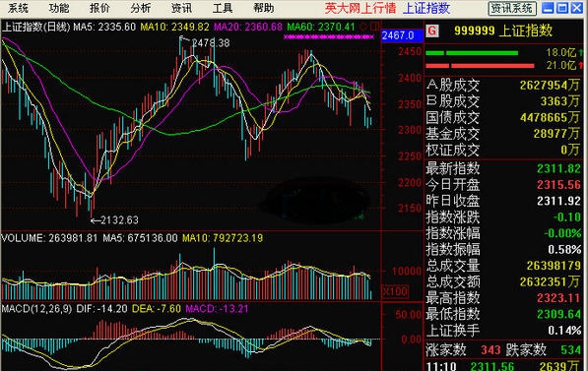The width and height of the screenshot is (588, 371).
Task: Click the red sell volume bar 21.0亿
Action: click(x=480, y=66)
